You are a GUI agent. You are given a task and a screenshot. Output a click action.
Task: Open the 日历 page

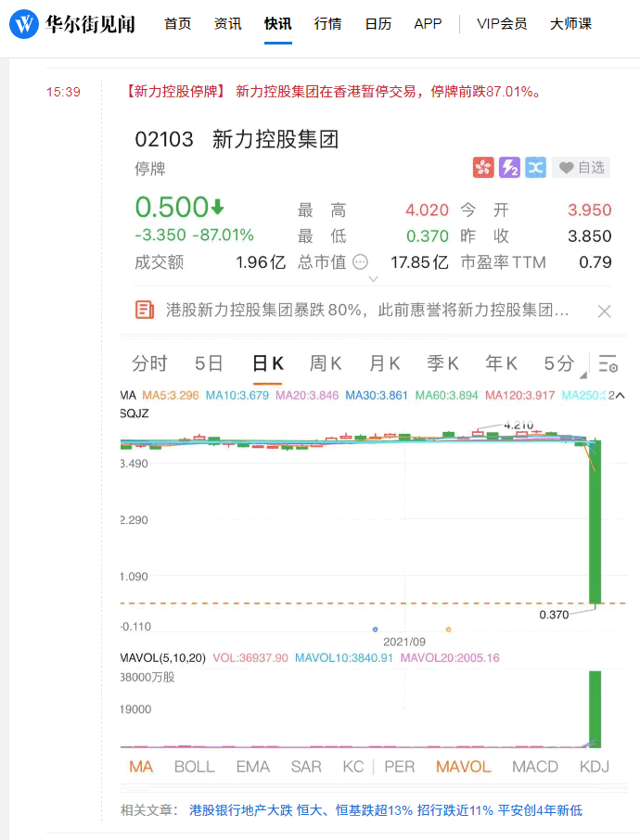pyautogui.click(x=378, y=24)
